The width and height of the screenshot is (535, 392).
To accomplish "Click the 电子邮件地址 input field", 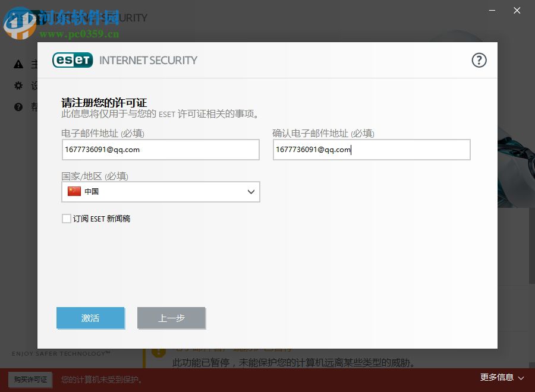I will 160,150.
